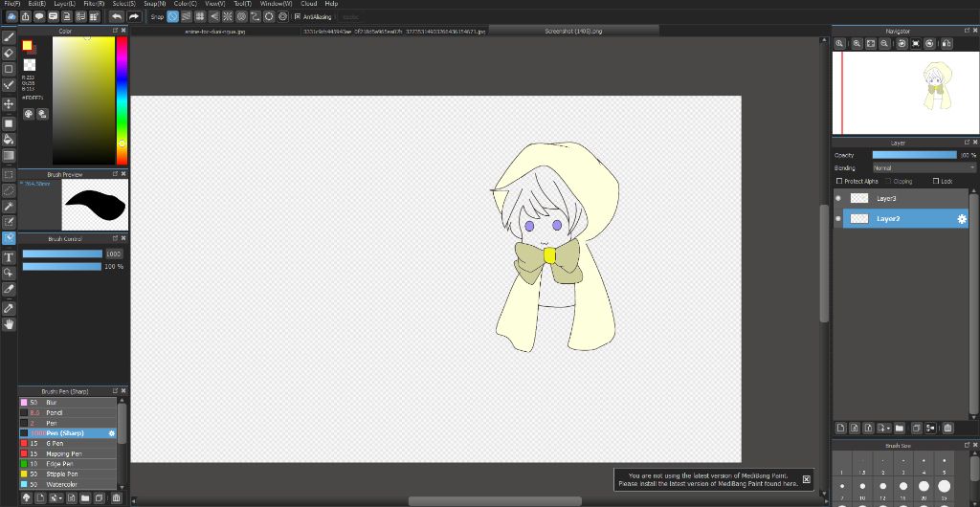Click the foreground yellow color swatch
Screen dimensions: 980x507
[x=27, y=45]
